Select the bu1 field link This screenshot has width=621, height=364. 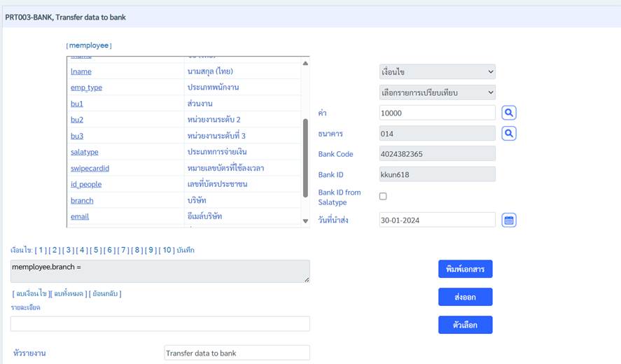click(77, 104)
